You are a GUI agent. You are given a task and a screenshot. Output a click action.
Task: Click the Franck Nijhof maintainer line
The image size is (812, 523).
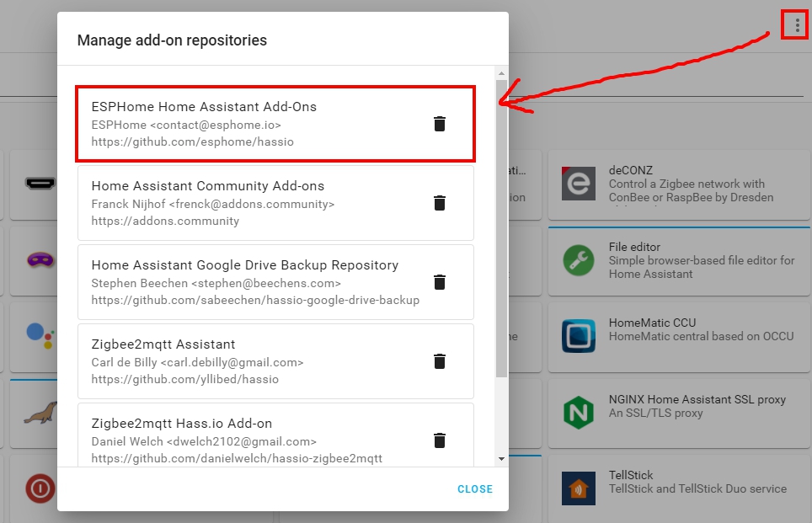click(213, 204)
